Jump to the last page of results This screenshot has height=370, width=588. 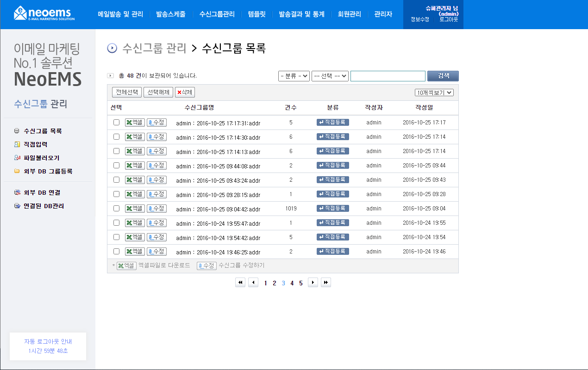(x=326, y=283)
